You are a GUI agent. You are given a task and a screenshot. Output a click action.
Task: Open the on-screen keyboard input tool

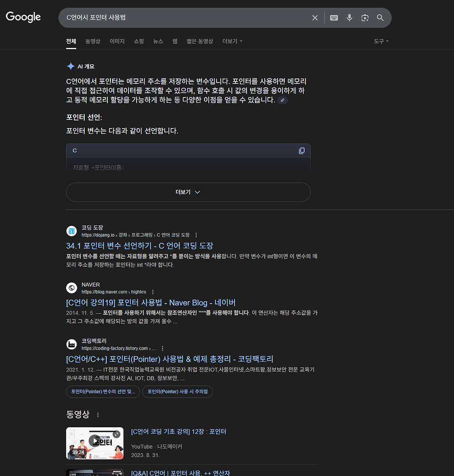[x=334, y=18]
